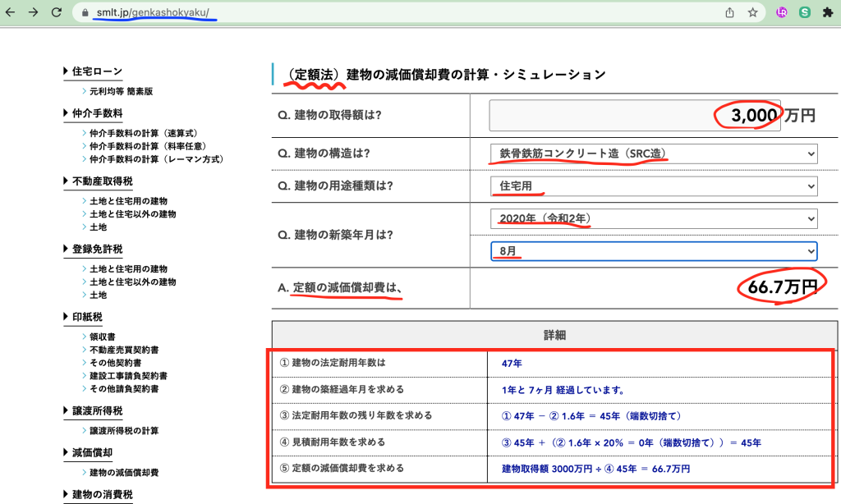The image size is (841, 504).
Task: Click the green S extension icon
Action: click(x=804, y=12)
